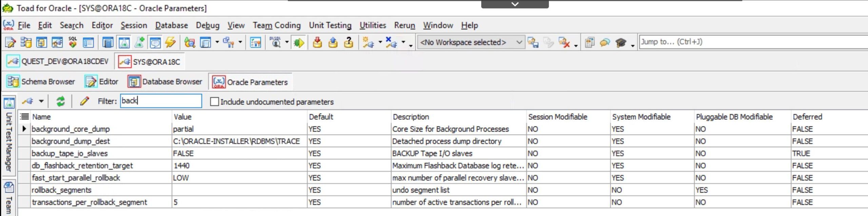Select the QUEST_DEV@ORA18CDEV connection tab

58,61
